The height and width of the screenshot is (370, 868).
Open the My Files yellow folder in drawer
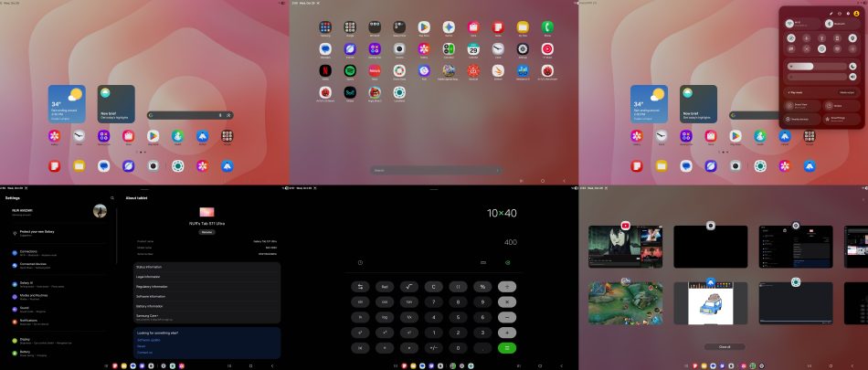(523, 26)
